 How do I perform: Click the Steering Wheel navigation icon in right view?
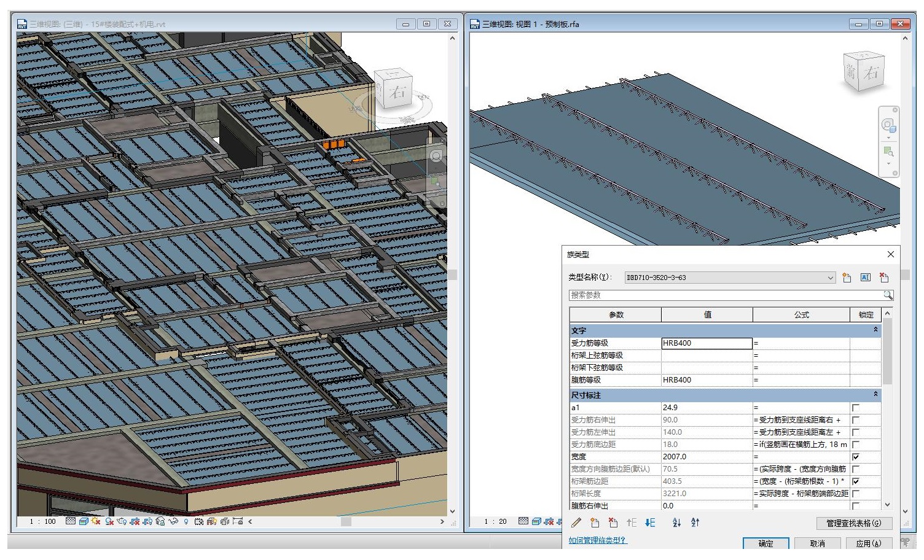(x=889, y=126)
